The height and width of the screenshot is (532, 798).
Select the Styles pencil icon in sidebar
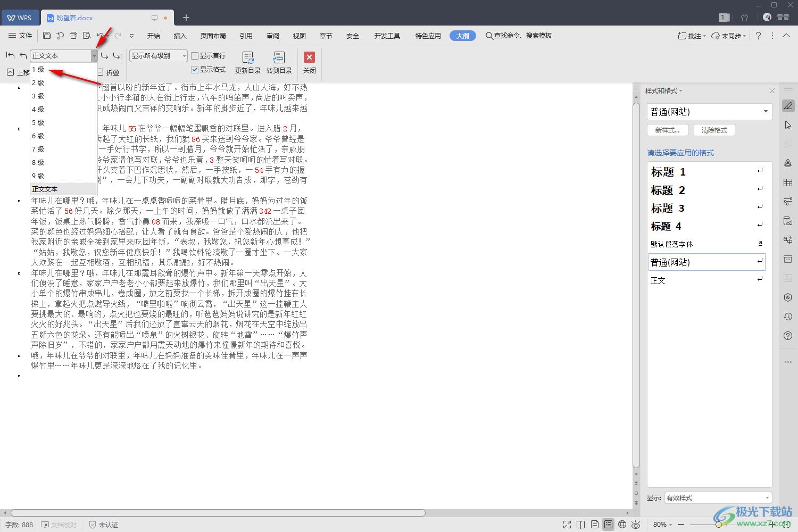pos(788,106)
